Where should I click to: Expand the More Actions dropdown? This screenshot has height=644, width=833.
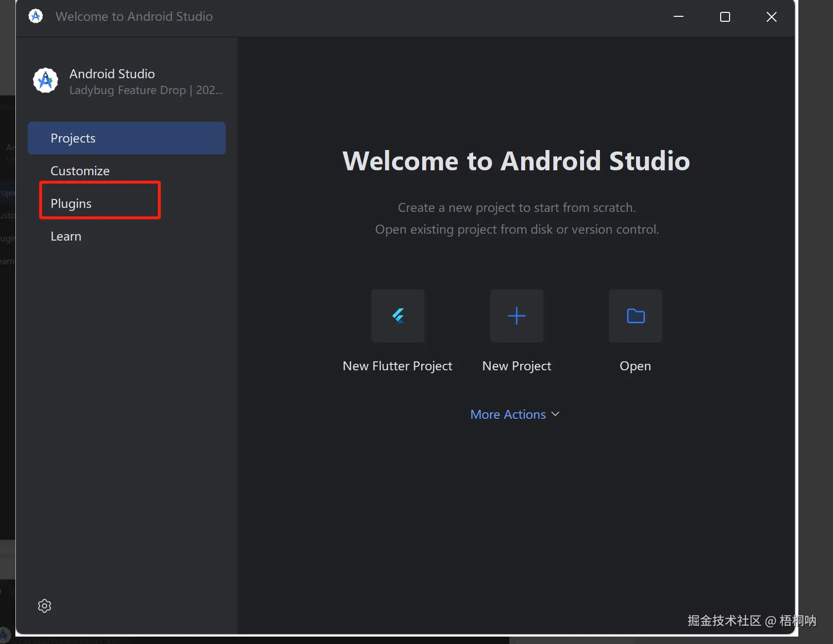point(515,414)
